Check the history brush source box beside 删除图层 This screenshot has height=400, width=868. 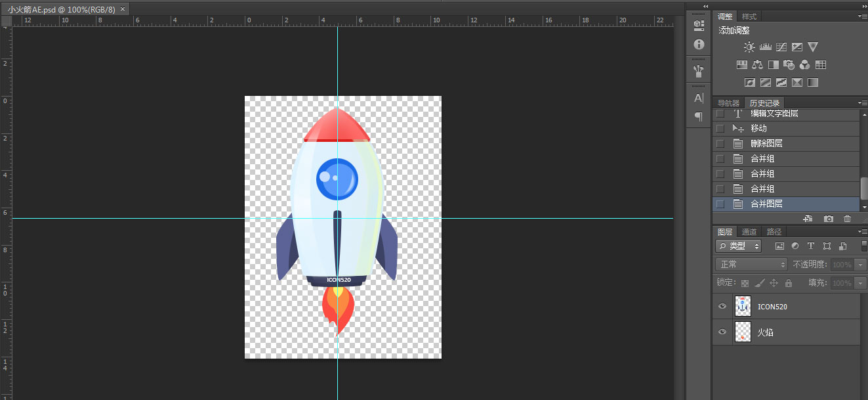coord(720,143)
